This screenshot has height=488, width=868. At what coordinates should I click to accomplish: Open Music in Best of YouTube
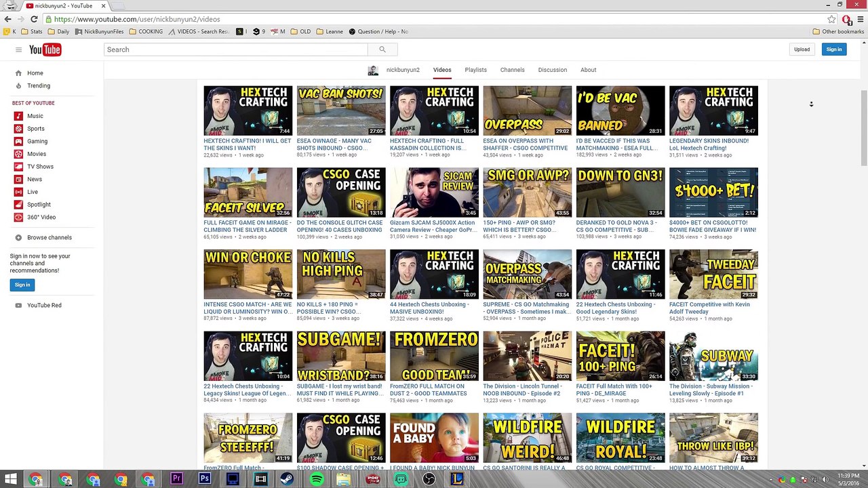point(35,116)
